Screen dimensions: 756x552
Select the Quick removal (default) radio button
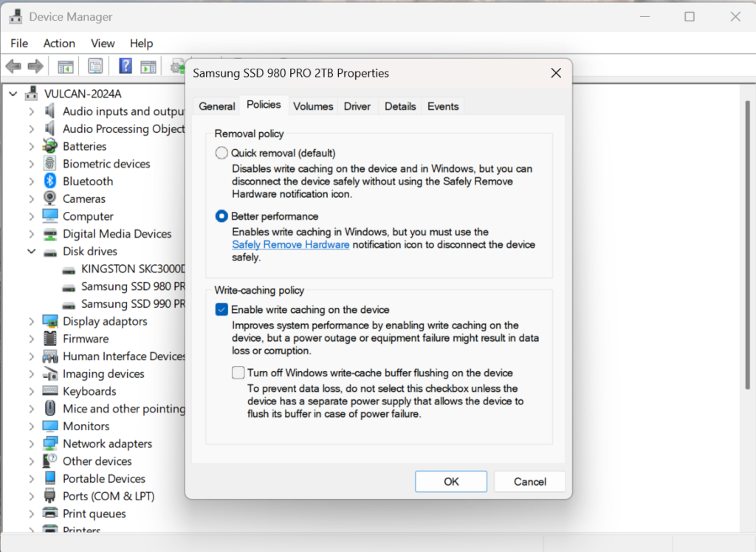click(221, 153)
